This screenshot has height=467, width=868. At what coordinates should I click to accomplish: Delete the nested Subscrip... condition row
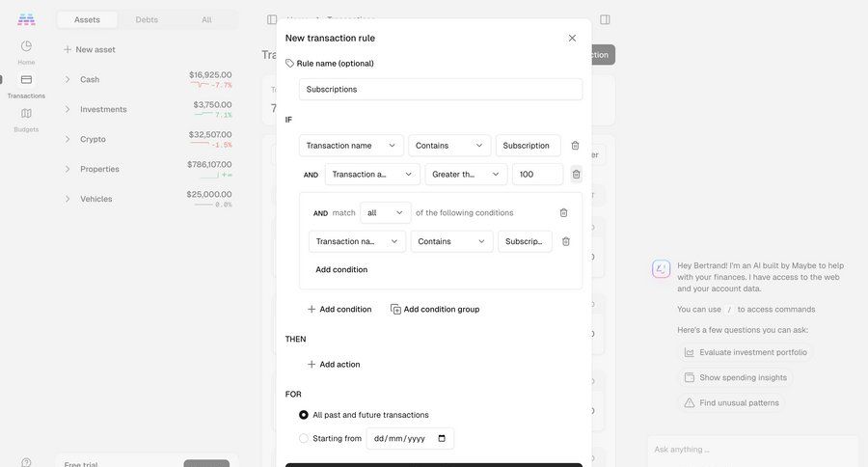click(566, 241)
